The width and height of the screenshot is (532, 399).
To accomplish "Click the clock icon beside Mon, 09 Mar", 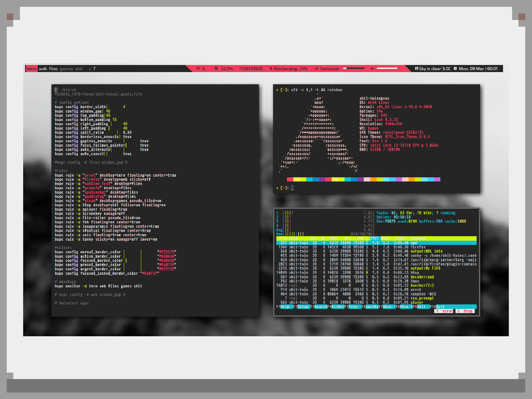I will coord(455,69).
